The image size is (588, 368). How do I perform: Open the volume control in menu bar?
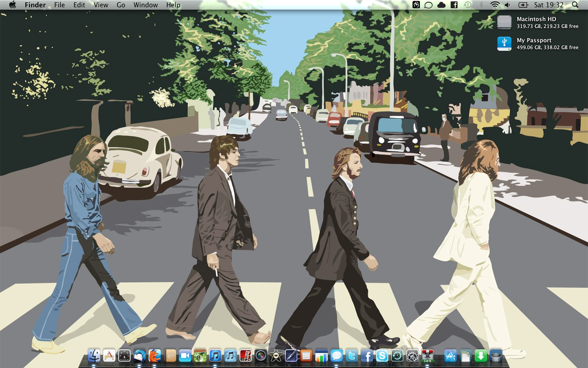(x=507, y=5)
